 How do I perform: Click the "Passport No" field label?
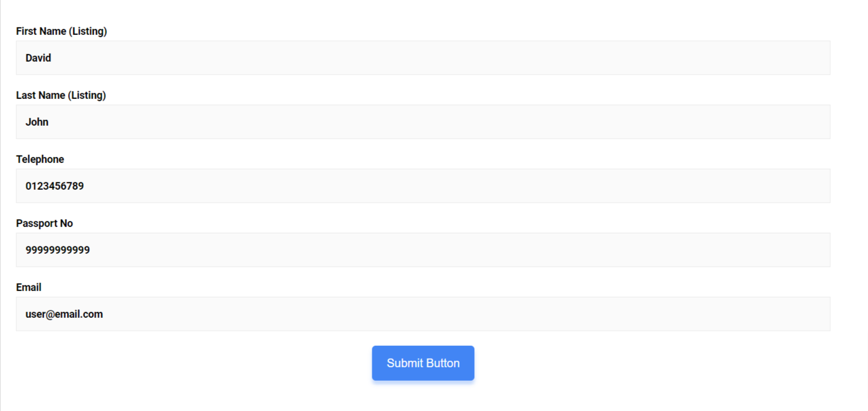pyautogui.click(x=44, y=224)
